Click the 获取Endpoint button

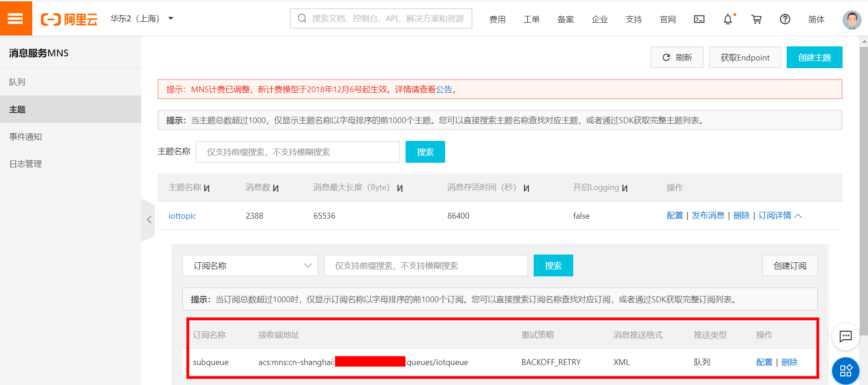(x=745, y=57)
